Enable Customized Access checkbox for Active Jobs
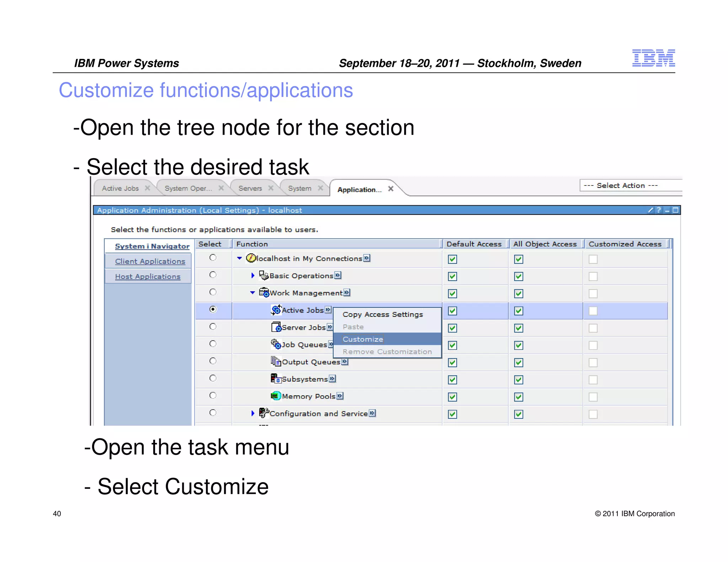This screenshot has width=728, height=562. click(593, 311)
